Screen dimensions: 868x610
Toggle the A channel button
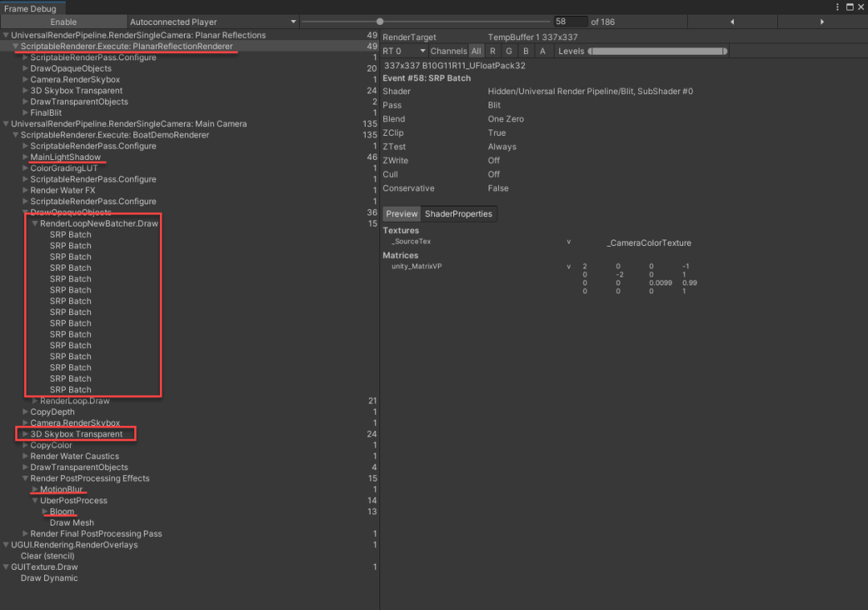(542, 51)
